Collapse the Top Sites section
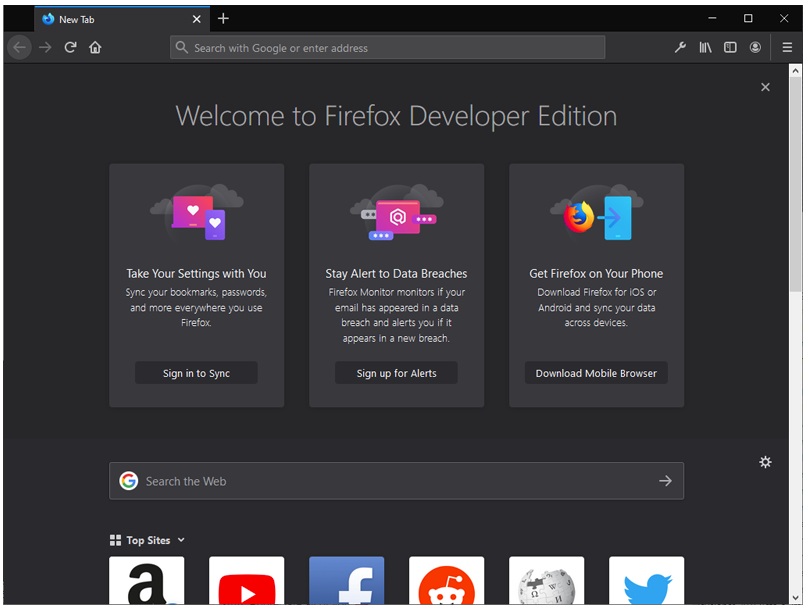809x611 pixels. pos(181,540)
